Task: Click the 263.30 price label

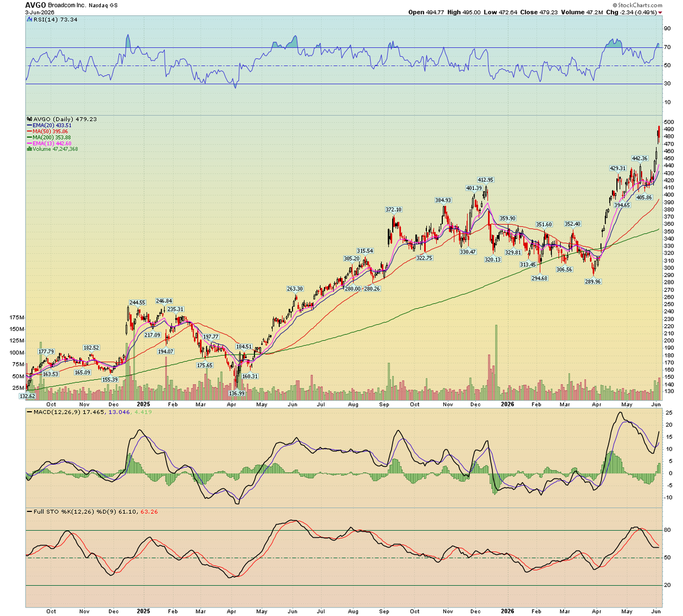Action: (x=295, y=289)
